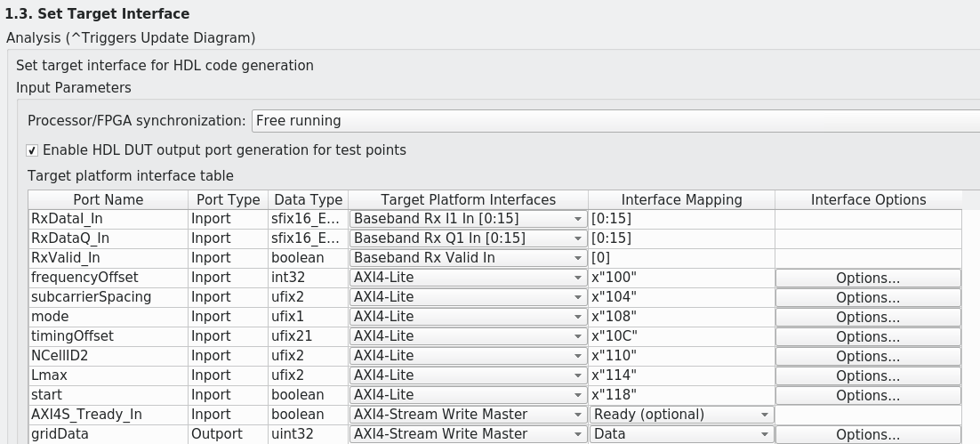Click Options button for subcarrierSpacing
The width and height of the screenshot is (980, 444).
(867, 297)
